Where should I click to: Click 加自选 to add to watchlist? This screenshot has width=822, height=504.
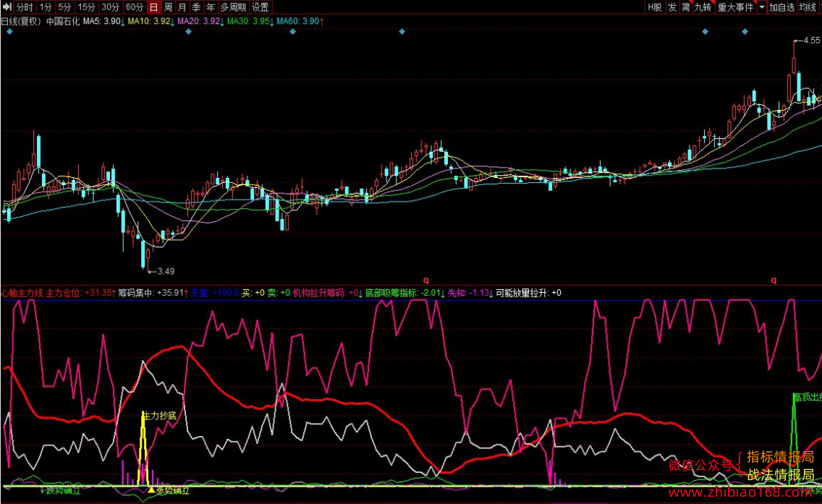tap(781, 7)
